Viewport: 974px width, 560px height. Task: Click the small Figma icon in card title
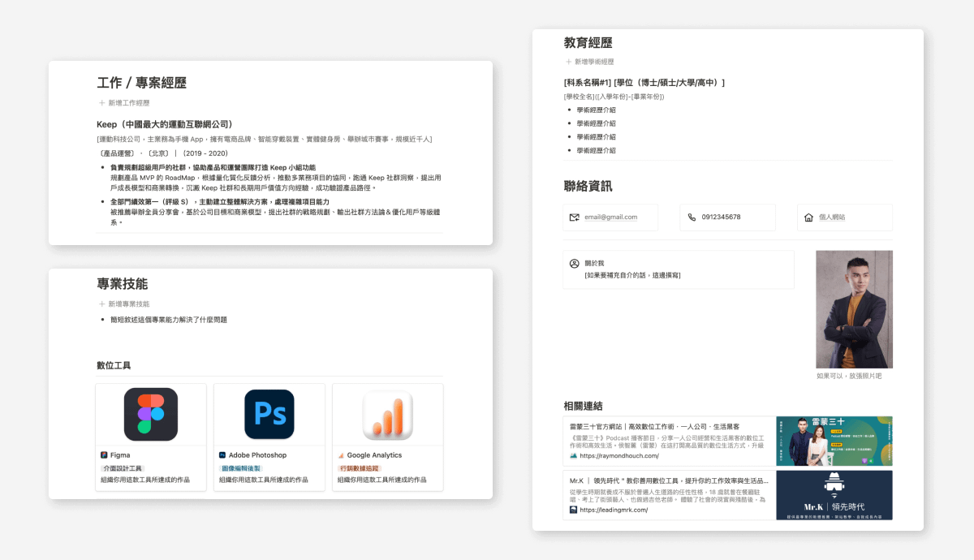click(104, 455)
